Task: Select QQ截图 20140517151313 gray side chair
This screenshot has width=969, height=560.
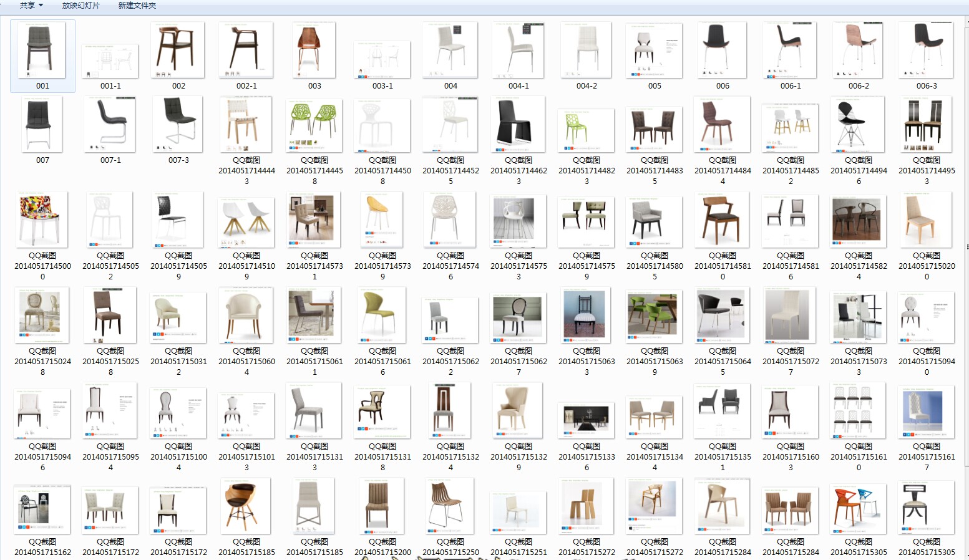Action: (x=314, y=410)
